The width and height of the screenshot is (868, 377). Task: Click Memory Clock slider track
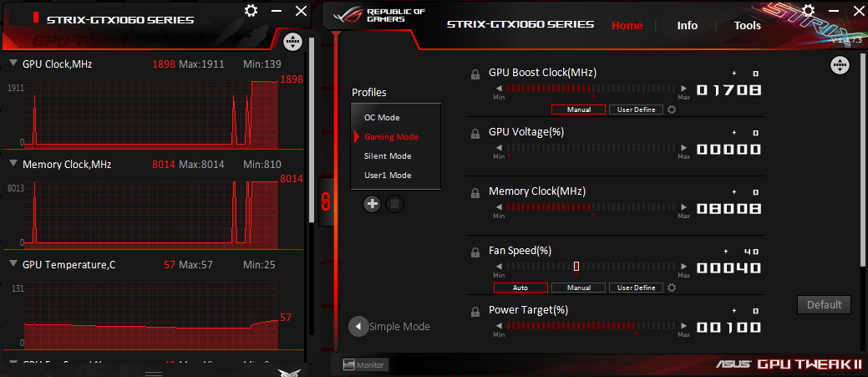(591, 206)
